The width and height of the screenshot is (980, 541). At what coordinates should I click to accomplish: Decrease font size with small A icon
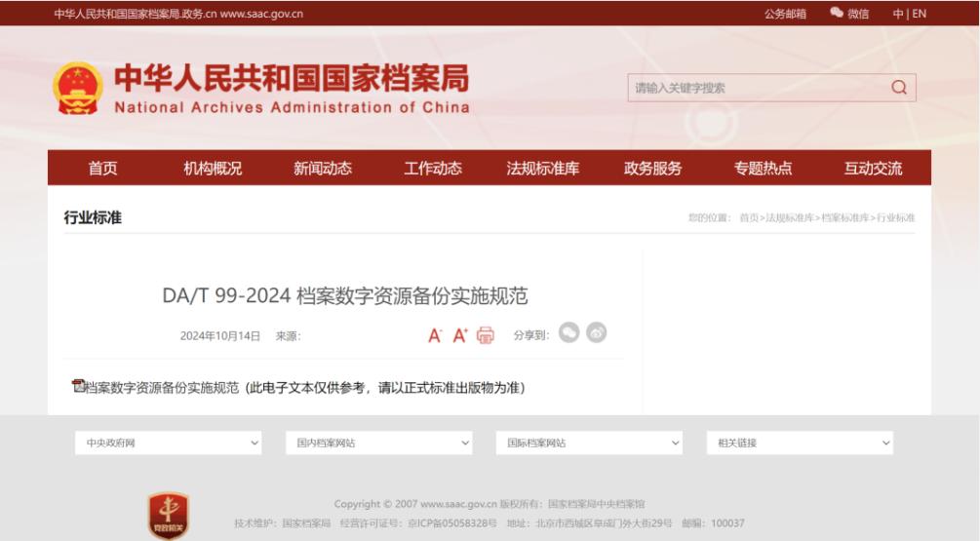436,335
